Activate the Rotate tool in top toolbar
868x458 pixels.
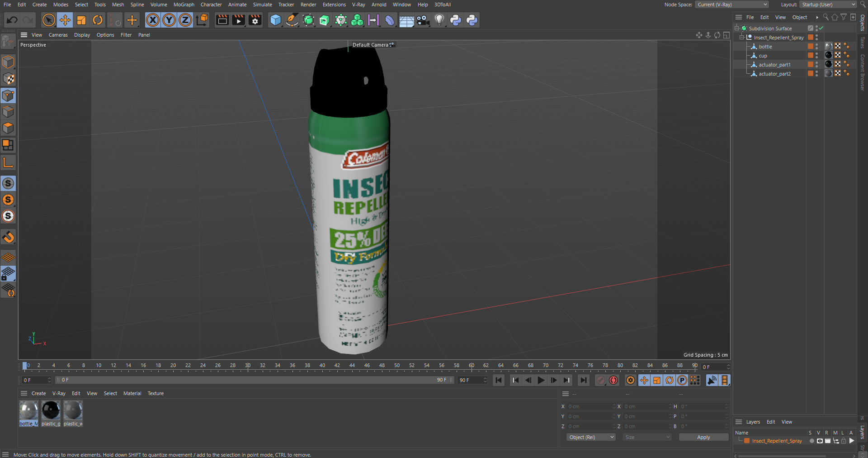click(x=98, y=20)
